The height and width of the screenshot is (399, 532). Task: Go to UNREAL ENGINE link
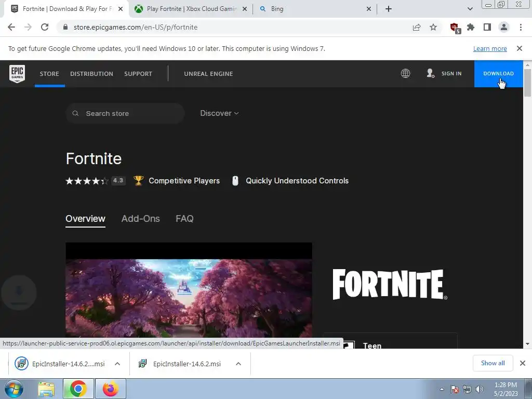(x=208, y=74)
